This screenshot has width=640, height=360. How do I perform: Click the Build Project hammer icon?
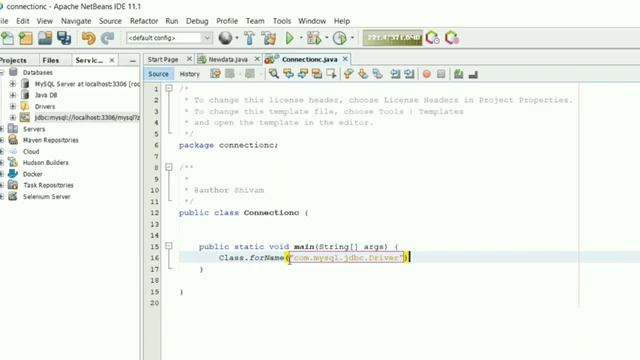(x=249, y=38)
